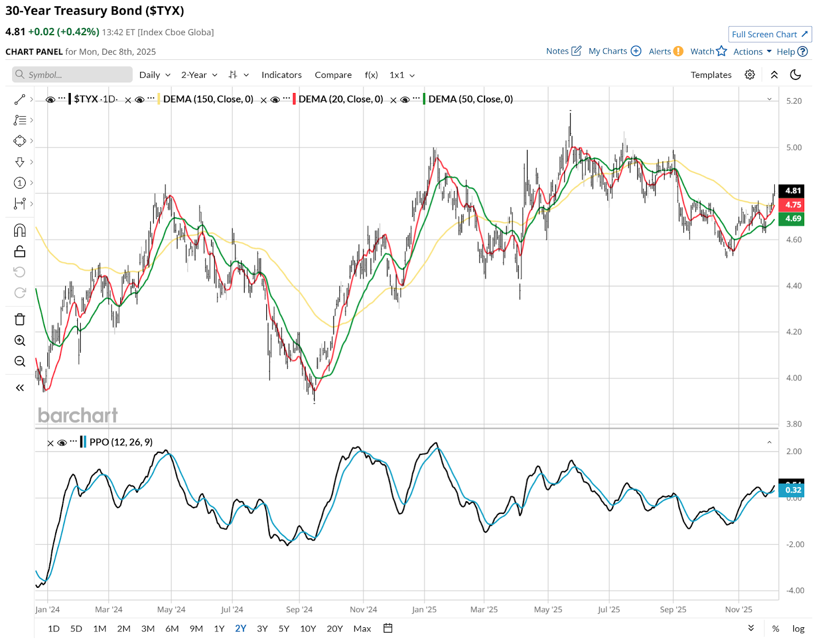This screenshot has height=643, width=840.
Task: Click the unlock drawings padlock icon
Action: pos(19,252)
